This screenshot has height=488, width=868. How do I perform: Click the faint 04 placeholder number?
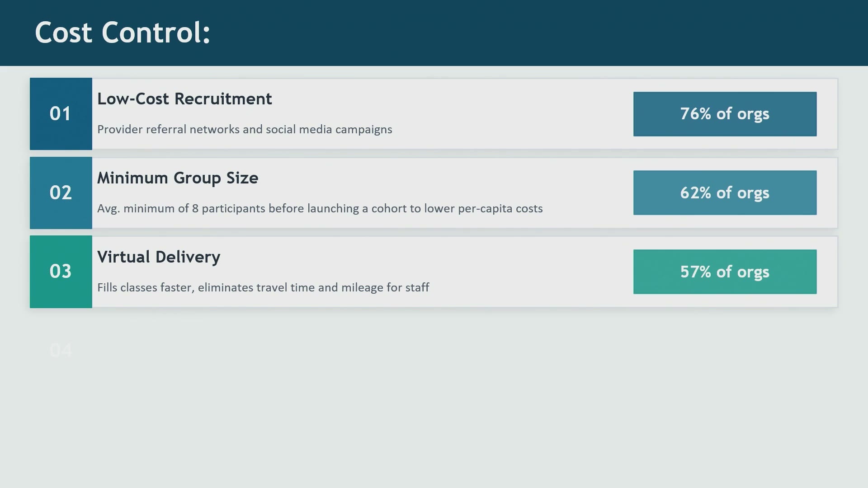pos(61,350)
